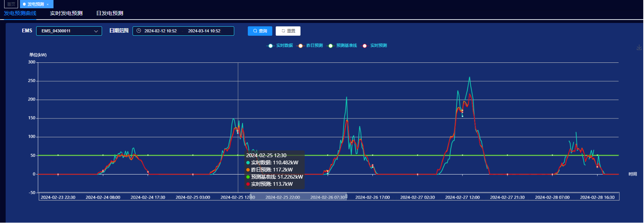Click the 查询 search button

coord(260,31)
